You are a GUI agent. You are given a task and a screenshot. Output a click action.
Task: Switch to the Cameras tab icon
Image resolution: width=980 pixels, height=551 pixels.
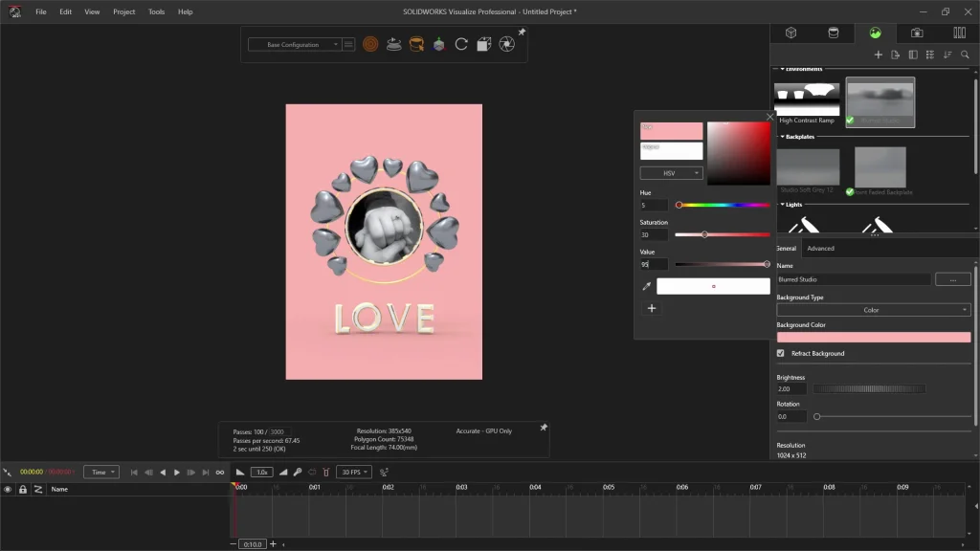pos(917,33)
